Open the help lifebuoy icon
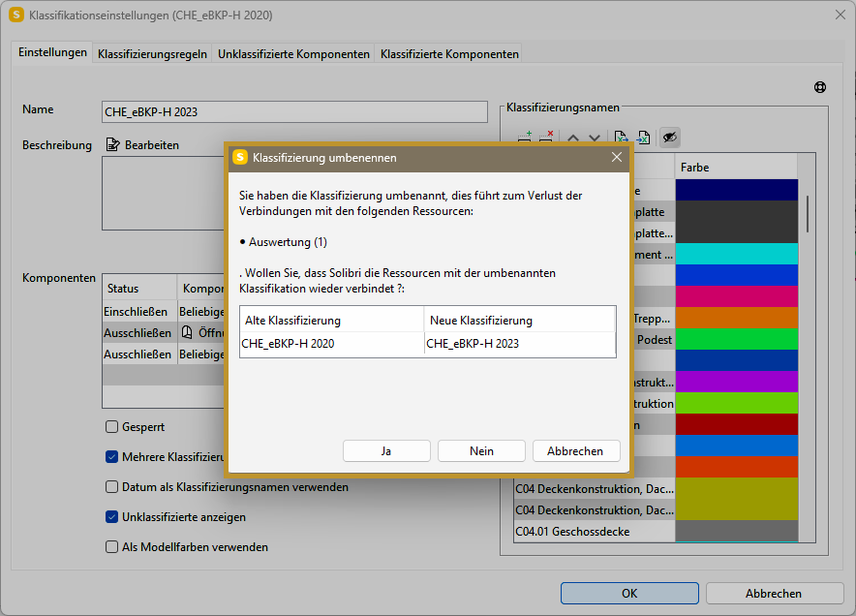 820,87
